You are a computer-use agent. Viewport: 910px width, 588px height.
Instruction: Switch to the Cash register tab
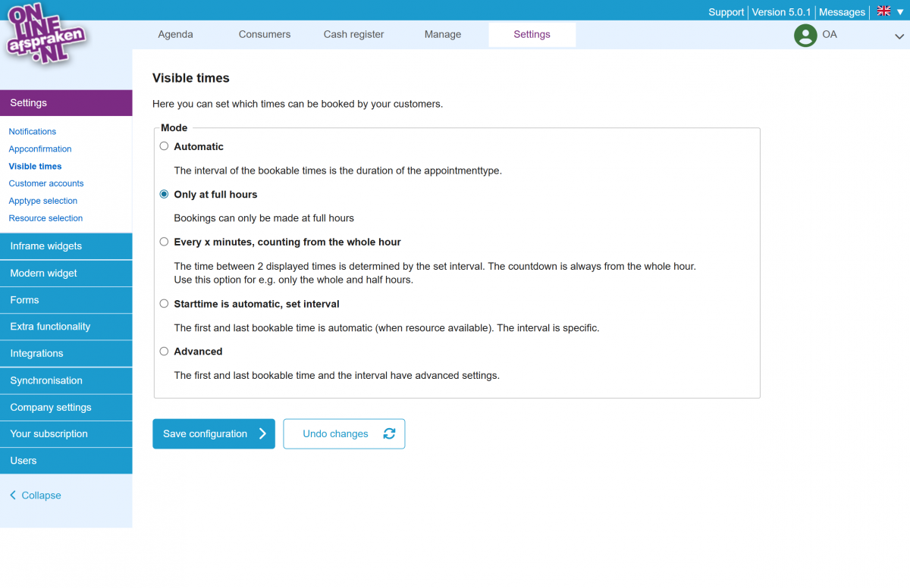click(353, 34)
